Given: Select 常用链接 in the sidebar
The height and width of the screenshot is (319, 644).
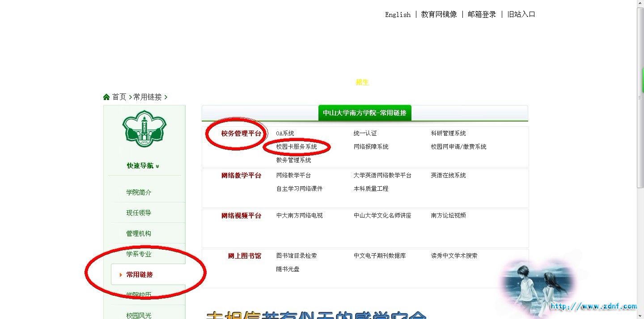Looking at the screenshot, I should pyautogui.click(x=140, y=275).
